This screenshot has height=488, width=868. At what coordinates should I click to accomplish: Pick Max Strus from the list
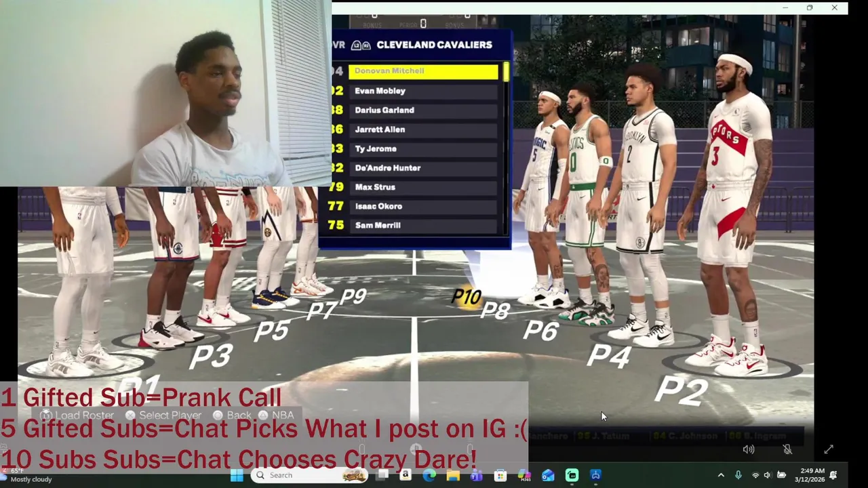(423, 187)
